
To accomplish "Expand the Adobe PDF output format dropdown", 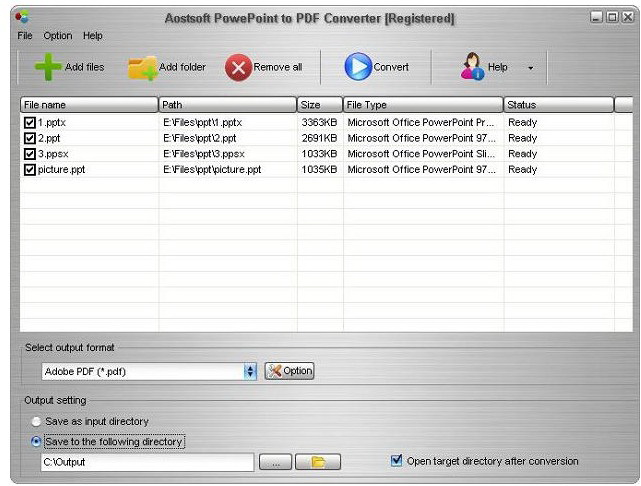I will 250,372.
